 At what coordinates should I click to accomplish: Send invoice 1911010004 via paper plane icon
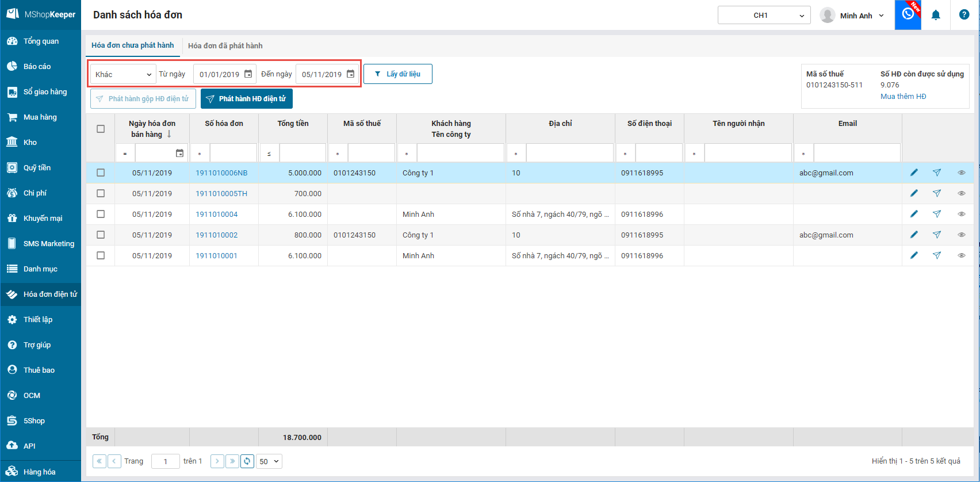tap(937, 214)
